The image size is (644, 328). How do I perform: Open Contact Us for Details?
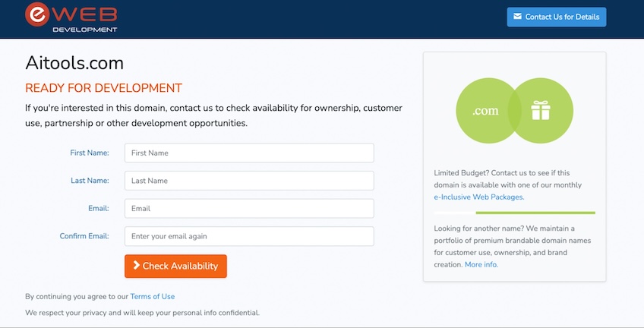tap(557, 17)
